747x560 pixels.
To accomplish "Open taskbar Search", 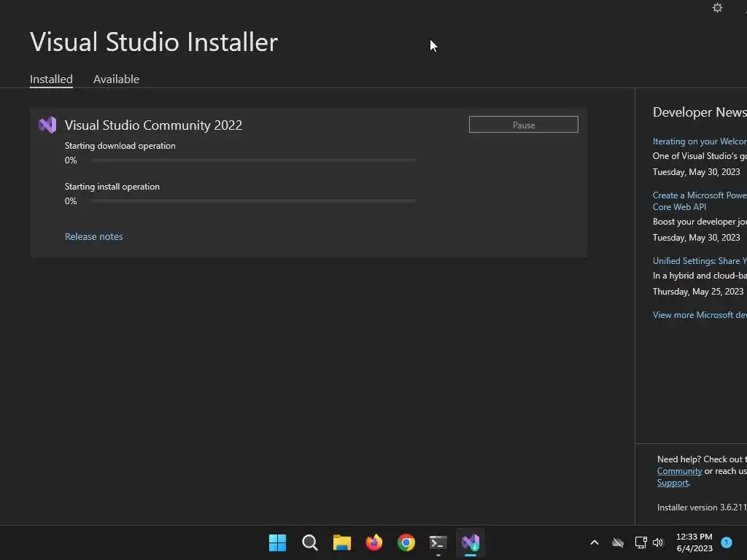I will pos(309,542).
